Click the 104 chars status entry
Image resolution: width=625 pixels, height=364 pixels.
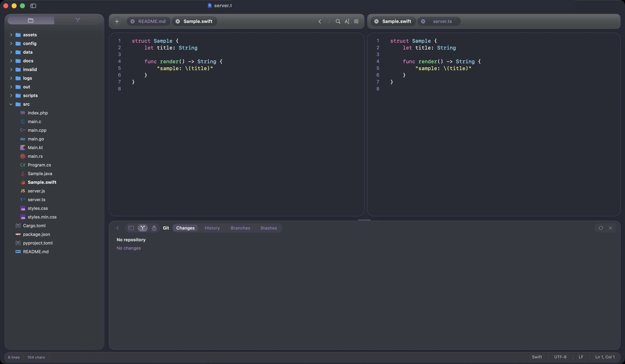tap(36, 357)
